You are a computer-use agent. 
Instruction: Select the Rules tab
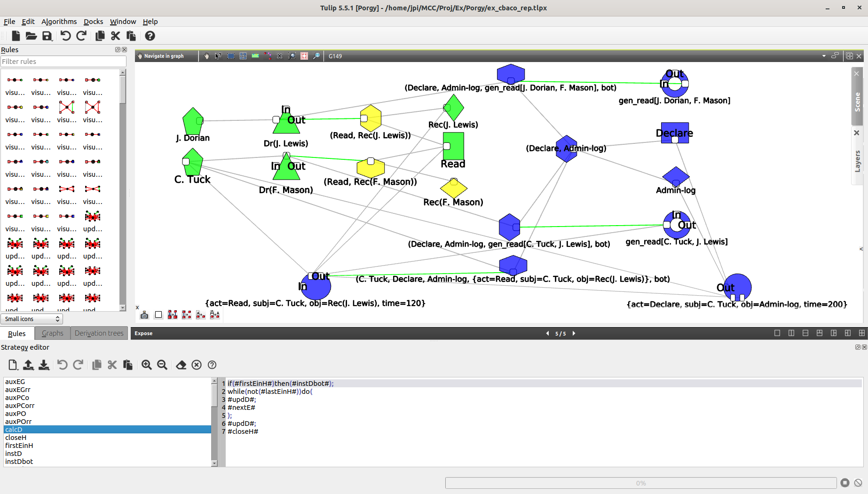click(17, 333)
